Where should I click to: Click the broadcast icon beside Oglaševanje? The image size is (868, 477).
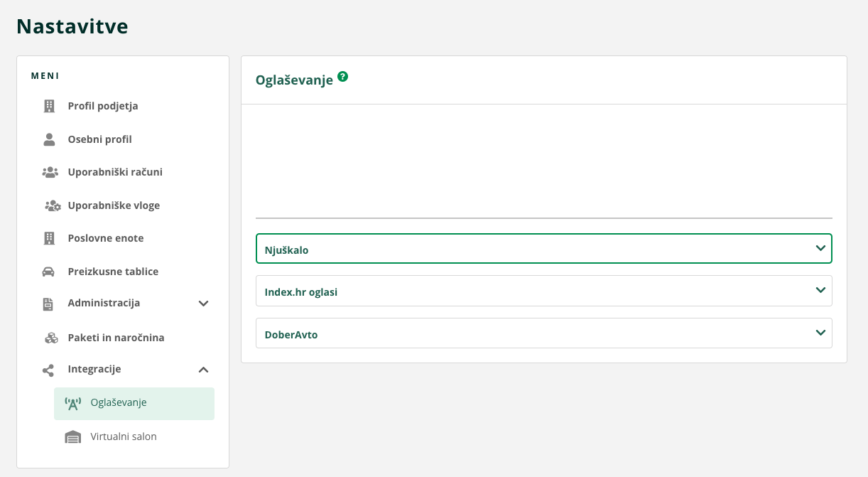pyautogui.click(x=72, y=404)
